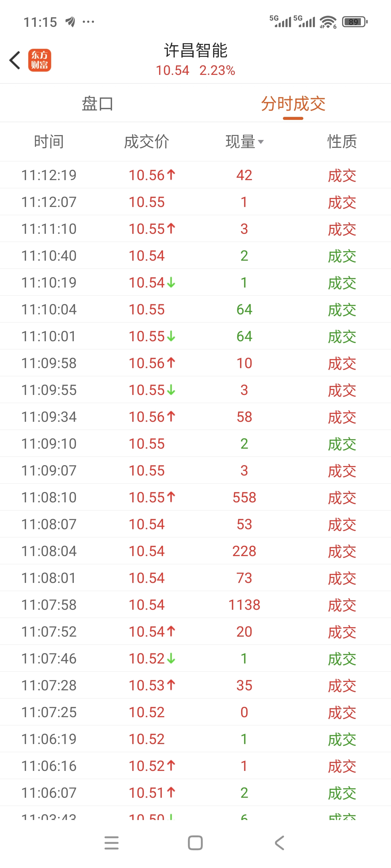This screenshot has height=868, width=391.
Task: Tap price change 2.23% in header
Action: click(x=217, y=71)
